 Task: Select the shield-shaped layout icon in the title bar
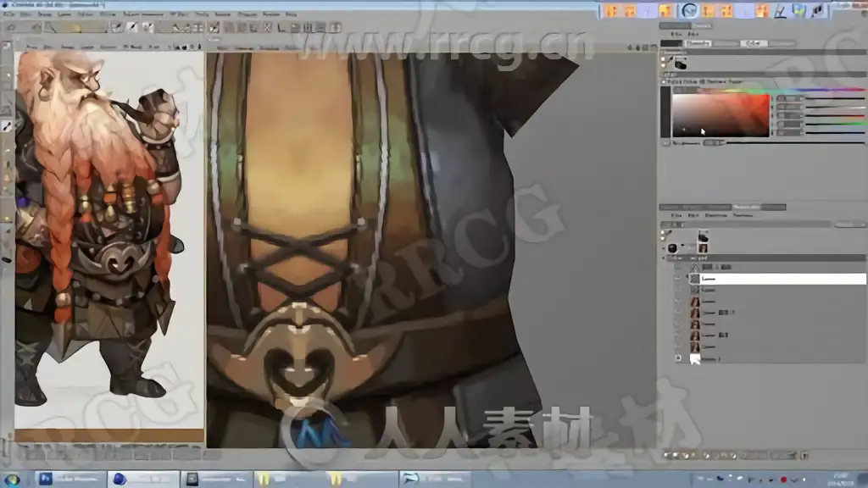coord(799,10)
